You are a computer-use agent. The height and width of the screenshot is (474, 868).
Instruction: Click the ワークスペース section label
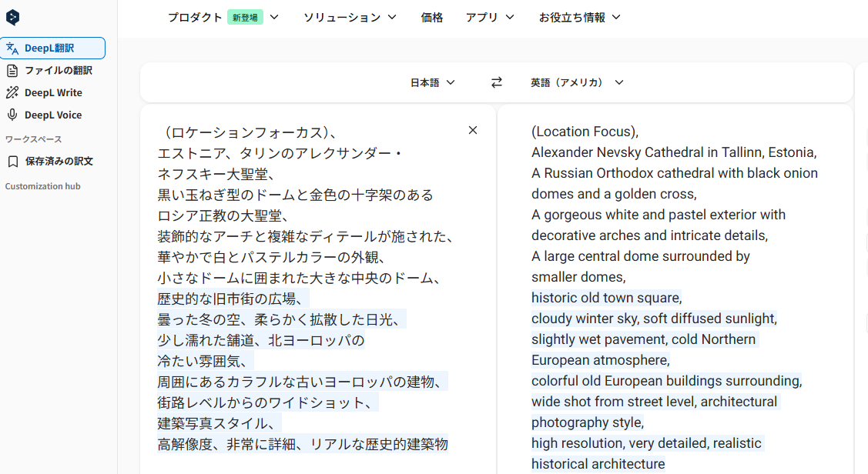click(x=33, y=139)
